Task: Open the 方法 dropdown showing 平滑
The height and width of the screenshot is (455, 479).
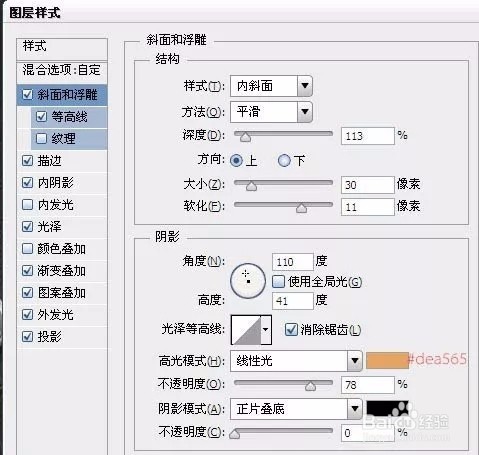Action: 271,112
